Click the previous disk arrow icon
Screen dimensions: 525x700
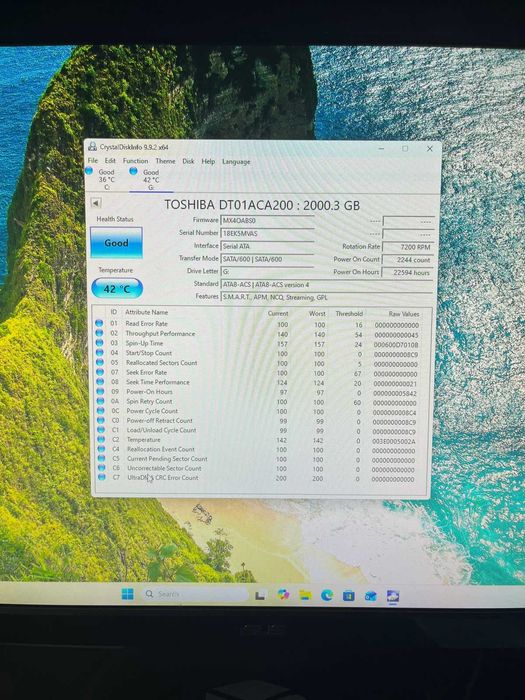coord(96,203)
